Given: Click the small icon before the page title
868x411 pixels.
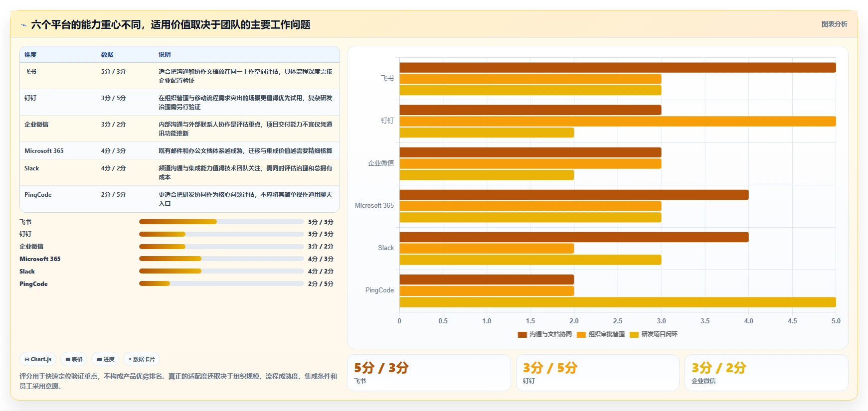Looking at the screenshot, I should click(x=23, y=25).
